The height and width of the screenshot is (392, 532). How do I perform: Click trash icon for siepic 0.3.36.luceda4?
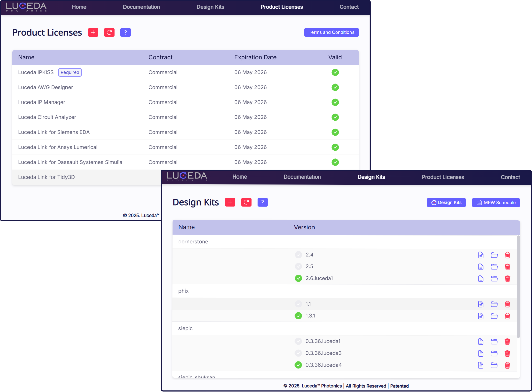click(x=507, y=365)
